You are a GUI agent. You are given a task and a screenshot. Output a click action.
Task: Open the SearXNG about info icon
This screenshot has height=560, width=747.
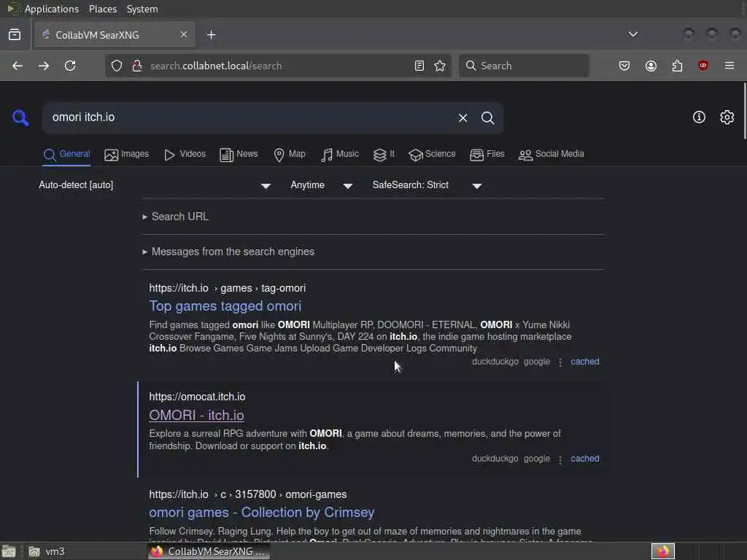699,117
